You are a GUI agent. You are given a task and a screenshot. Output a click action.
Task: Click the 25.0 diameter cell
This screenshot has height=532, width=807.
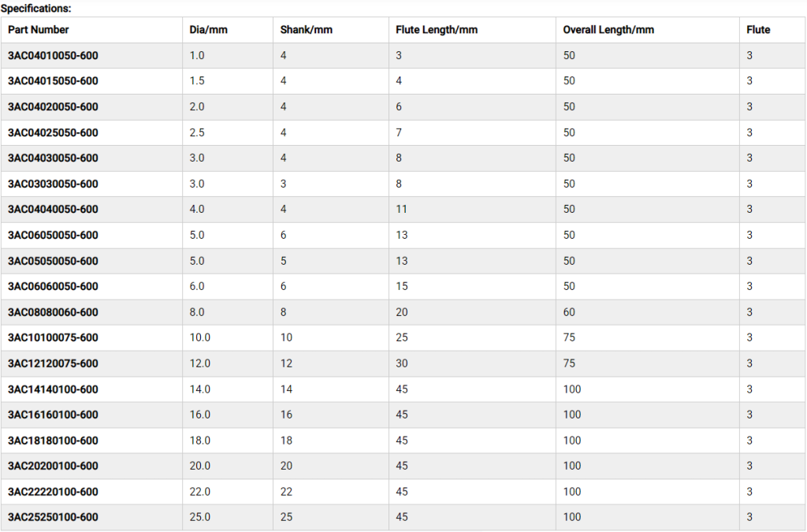coord(200,517)
